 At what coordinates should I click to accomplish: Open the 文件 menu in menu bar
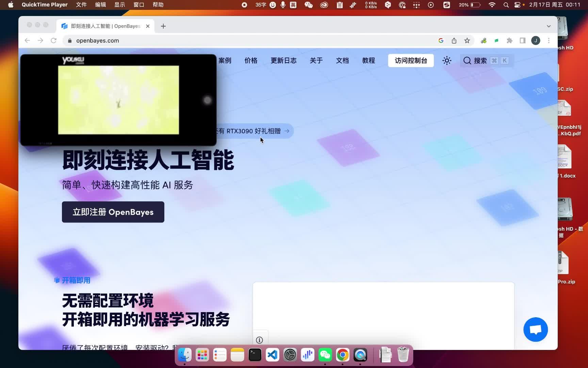click(81, 5)
